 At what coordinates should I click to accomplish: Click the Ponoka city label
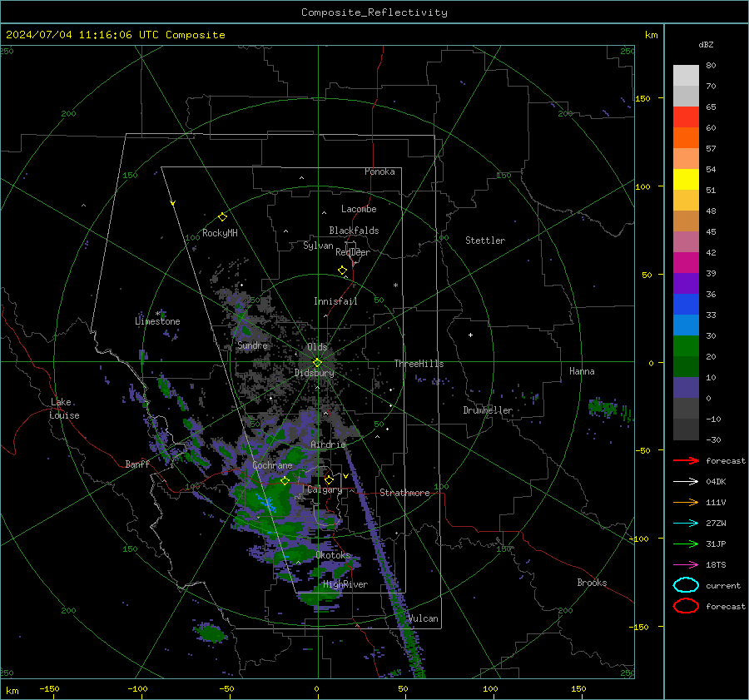[379, 171]
